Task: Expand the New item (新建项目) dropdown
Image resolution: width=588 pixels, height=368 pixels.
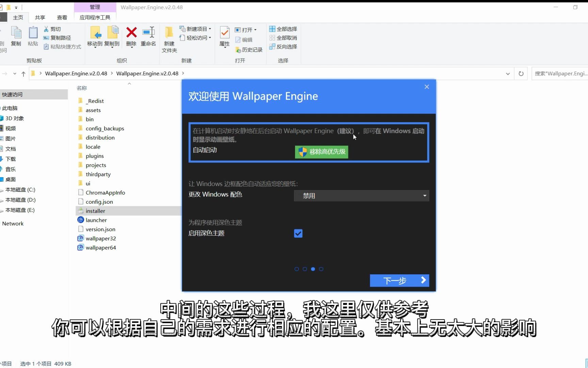Action: tap(195, 29)
